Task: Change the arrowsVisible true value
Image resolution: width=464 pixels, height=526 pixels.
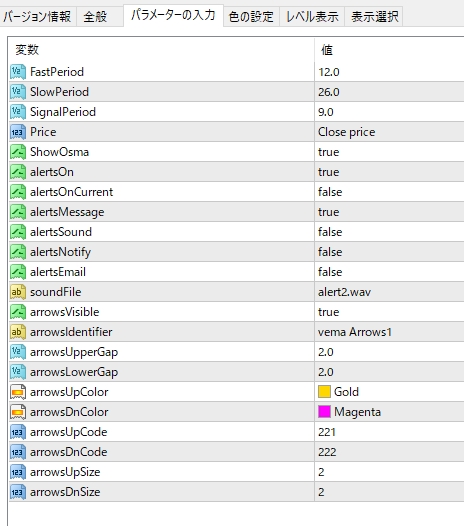Action: coord(329,312)
